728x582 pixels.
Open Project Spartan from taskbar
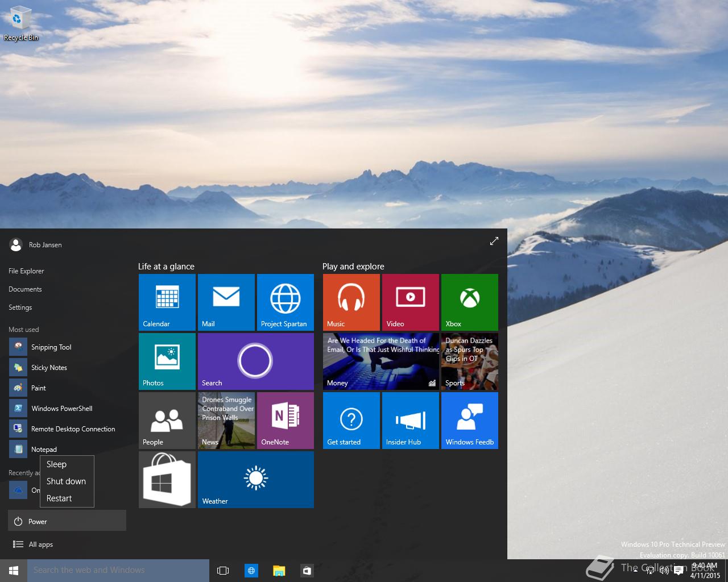click(251, 571)
